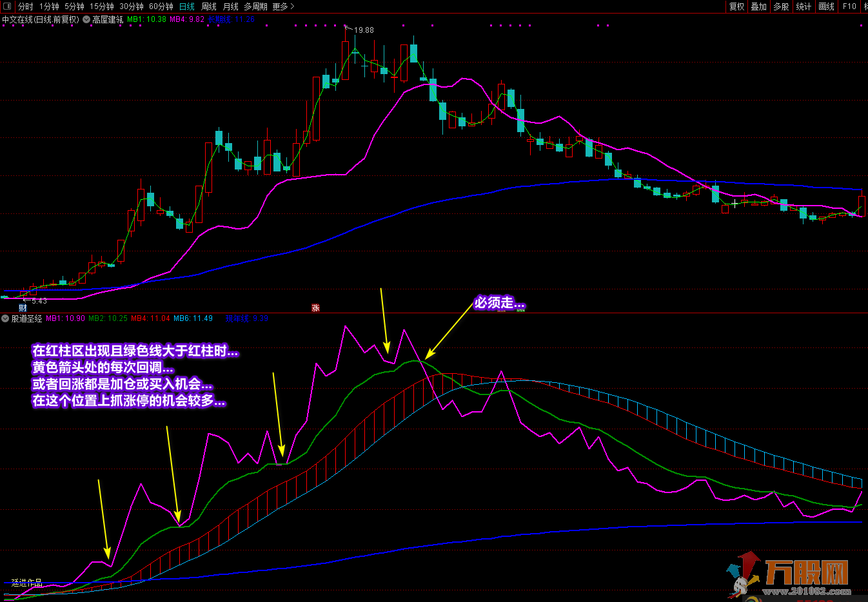Select the 1分钟 period tab
This screenshot has height=602, width=868.
coord(49,6)
